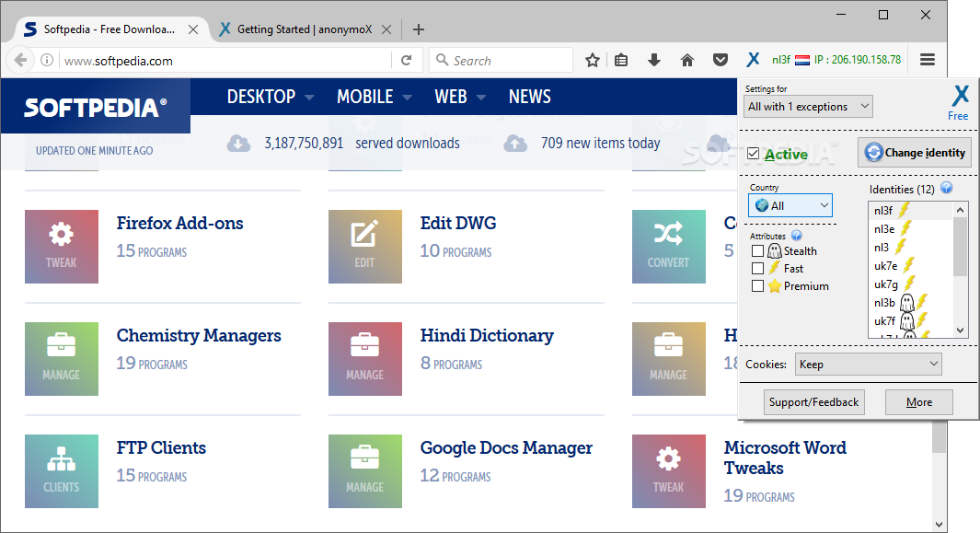Reload the current page
980x533 pixels.
[x=406, y=60]
